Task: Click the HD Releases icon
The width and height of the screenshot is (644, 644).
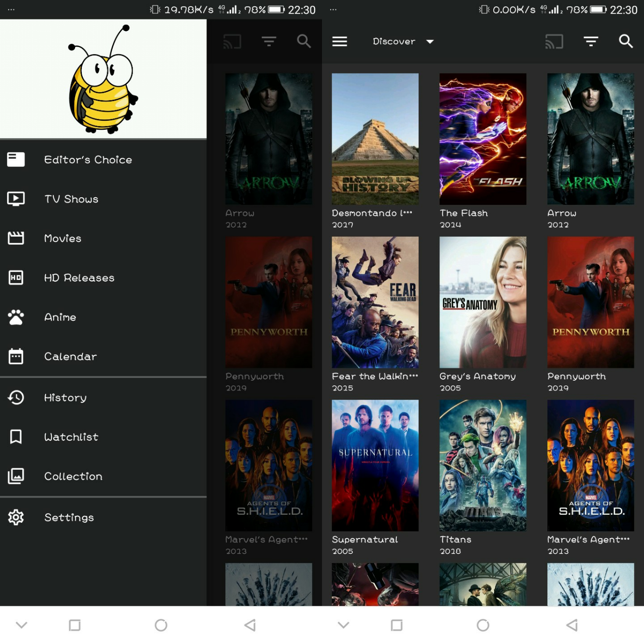Action: click(x=16, y=278)
